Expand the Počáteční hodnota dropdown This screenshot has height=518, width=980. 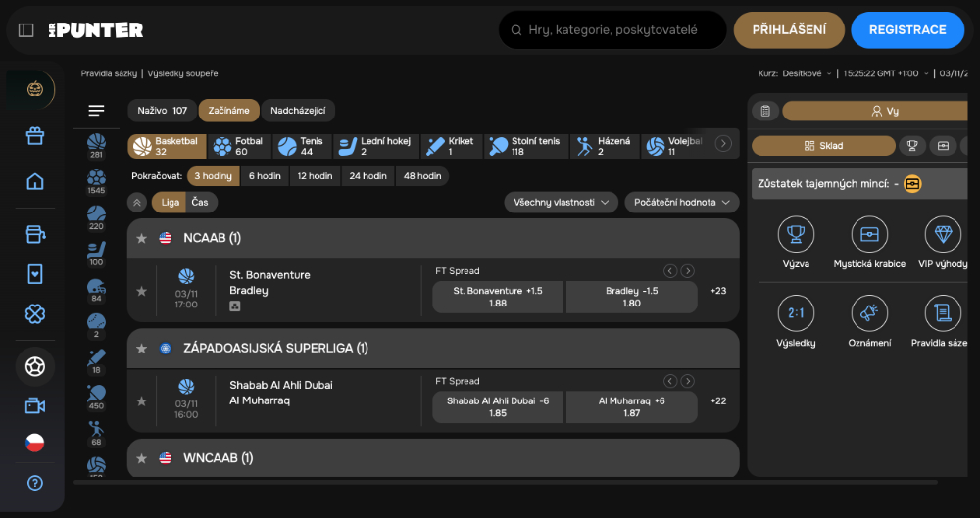tap(682, 202)
